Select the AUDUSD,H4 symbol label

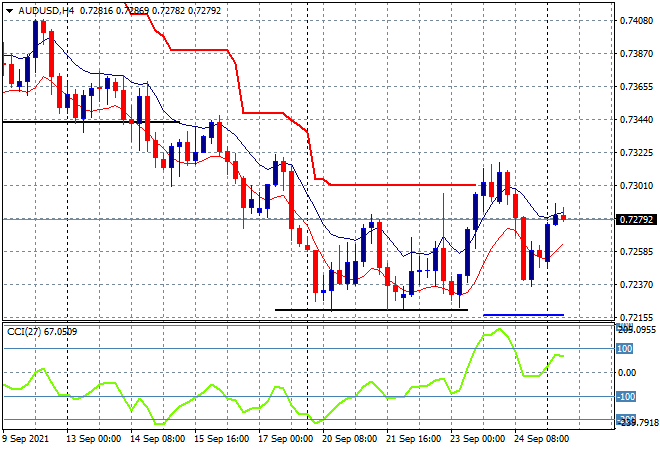click(x=46, y=11)
